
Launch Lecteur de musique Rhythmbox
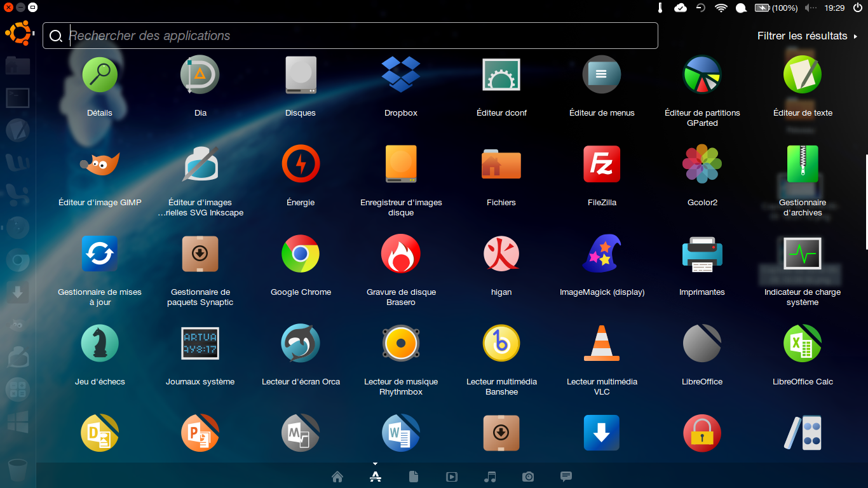tap(400, 343)
